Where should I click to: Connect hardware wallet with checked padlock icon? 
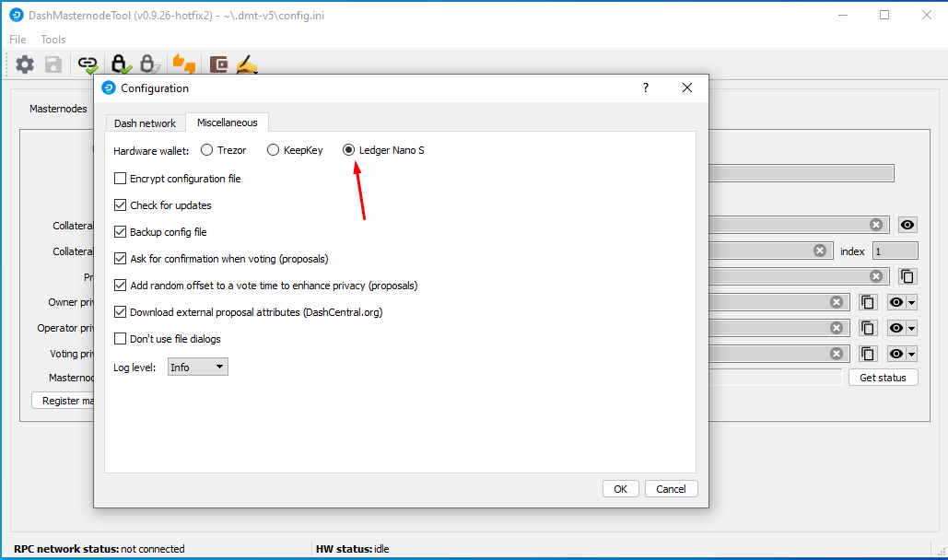(121, 64)
